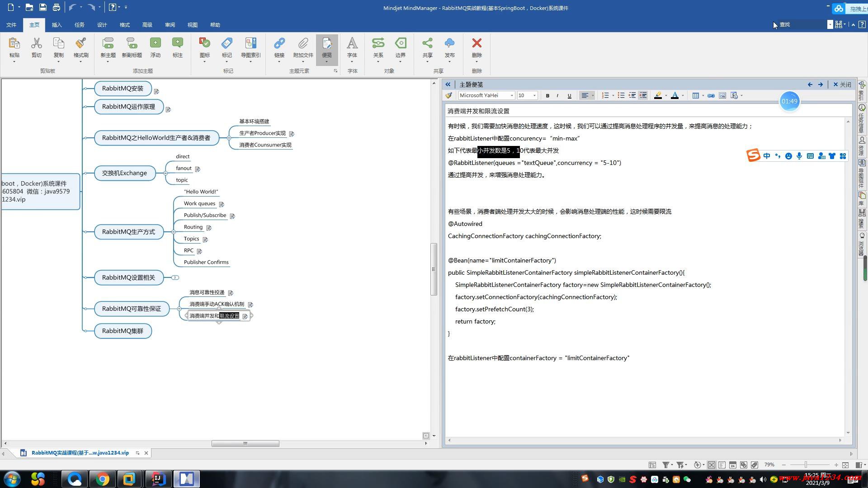
Task: Open the 文件 (File) menu
Action: click(x=11, y=25)
